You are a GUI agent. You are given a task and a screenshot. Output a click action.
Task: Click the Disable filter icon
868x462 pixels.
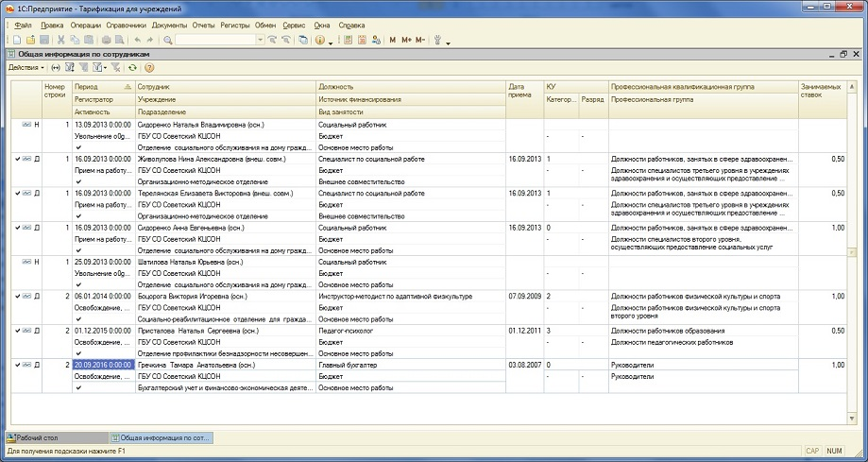(114, 68)
